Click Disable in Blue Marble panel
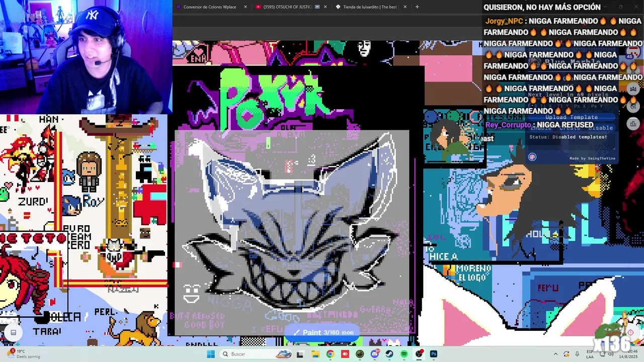Screen dimensions: 644x362 coord(600,128)
